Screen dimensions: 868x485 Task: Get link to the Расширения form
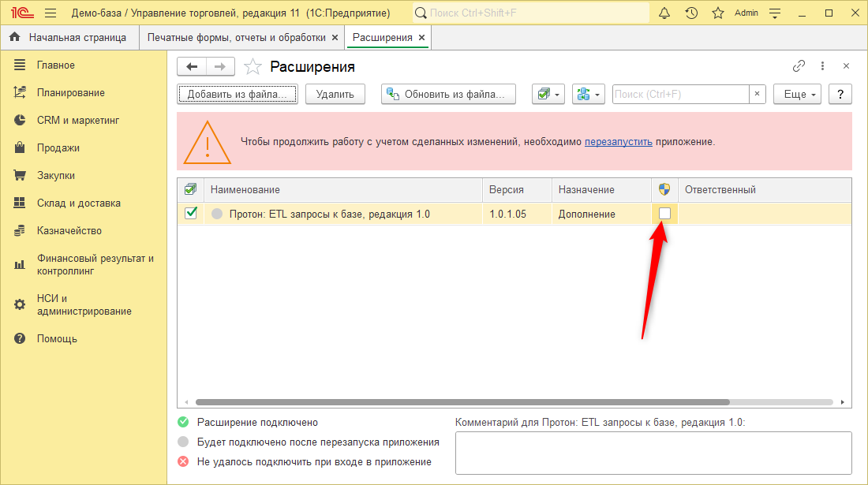(x=799, y=66)
